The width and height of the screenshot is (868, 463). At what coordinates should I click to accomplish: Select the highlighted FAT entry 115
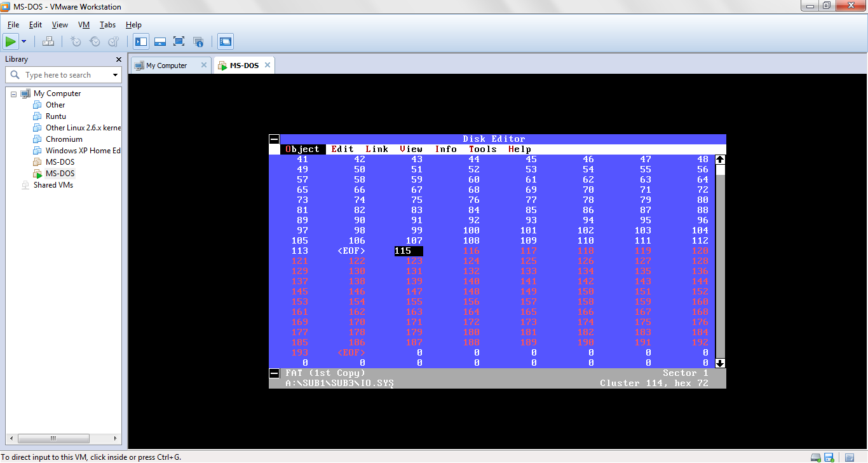pos(409,251)
